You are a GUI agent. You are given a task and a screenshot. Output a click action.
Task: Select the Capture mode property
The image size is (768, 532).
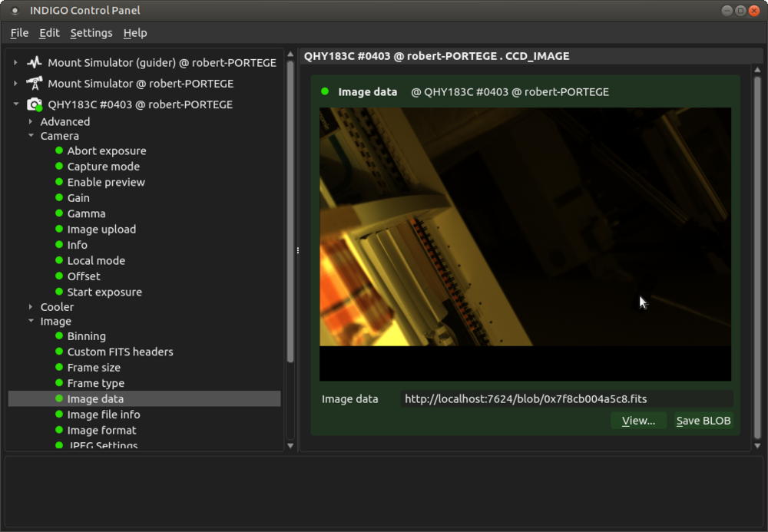pos(104,167)
